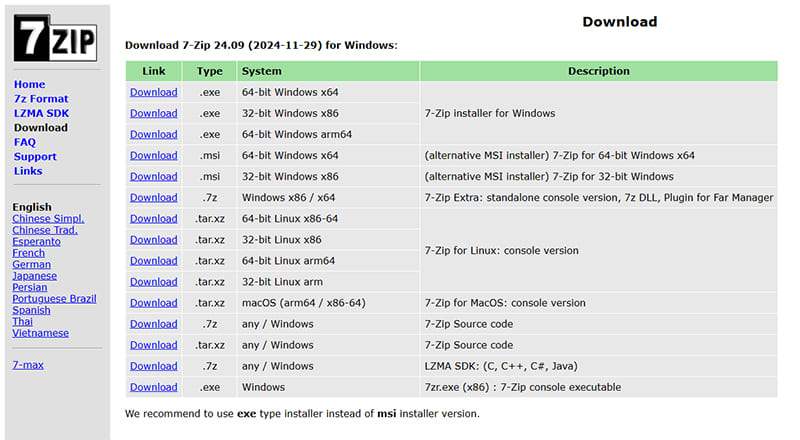800x440 pixels.
Task: Switch language to German
Action: pyautogui.click(x=32, y=264)
